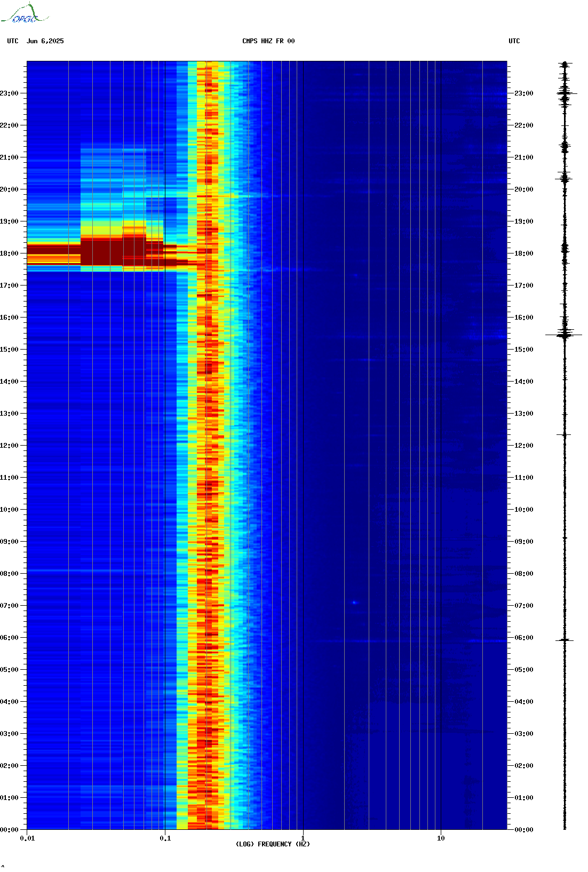588x872 pixels.
Task: Click the right-axis 16:00 time label
Action: 524,318
